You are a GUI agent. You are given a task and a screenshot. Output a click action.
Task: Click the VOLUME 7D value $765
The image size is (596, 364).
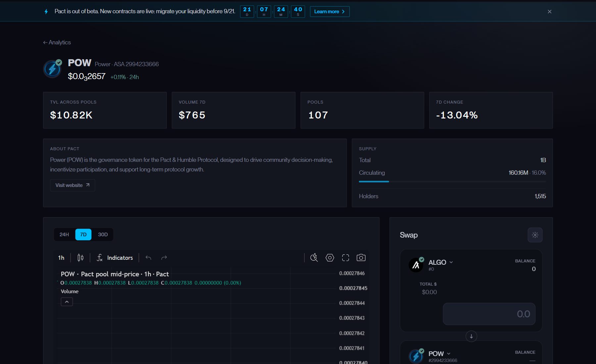point(192,115)
